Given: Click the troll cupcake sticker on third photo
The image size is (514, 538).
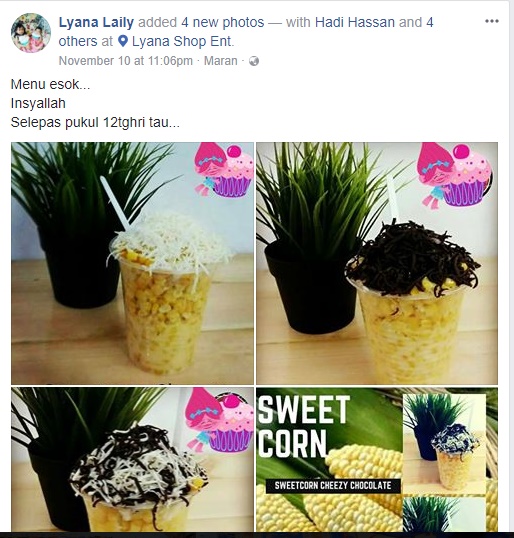Looking at the screenshot, I should tap(220, 420).
